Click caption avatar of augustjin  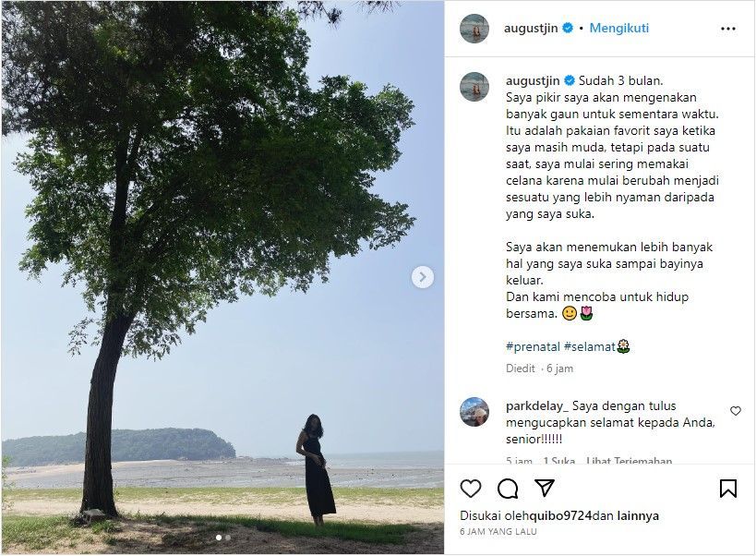474,86
